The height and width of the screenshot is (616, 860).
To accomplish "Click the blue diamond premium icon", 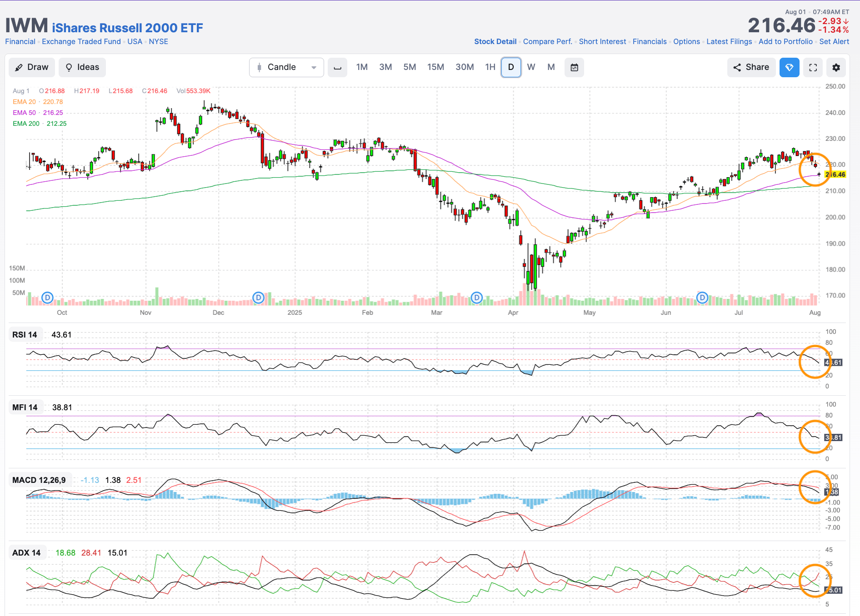I will 790,67.
